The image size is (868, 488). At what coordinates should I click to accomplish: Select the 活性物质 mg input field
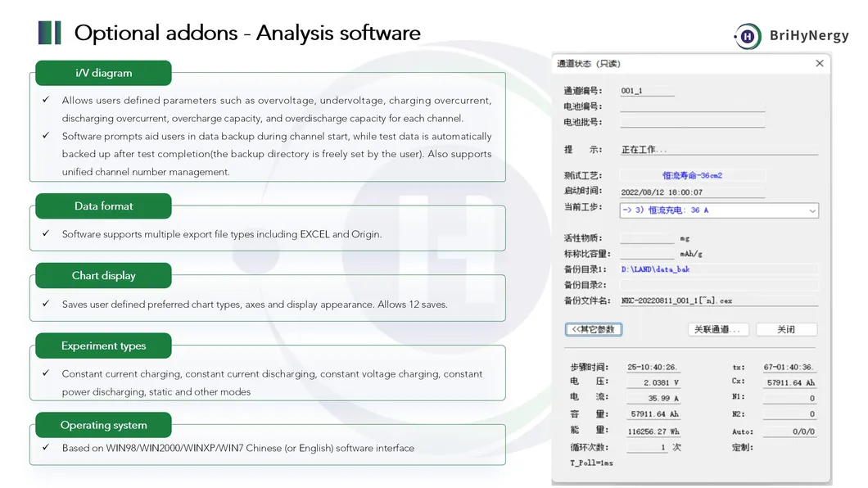click(647, 238)
